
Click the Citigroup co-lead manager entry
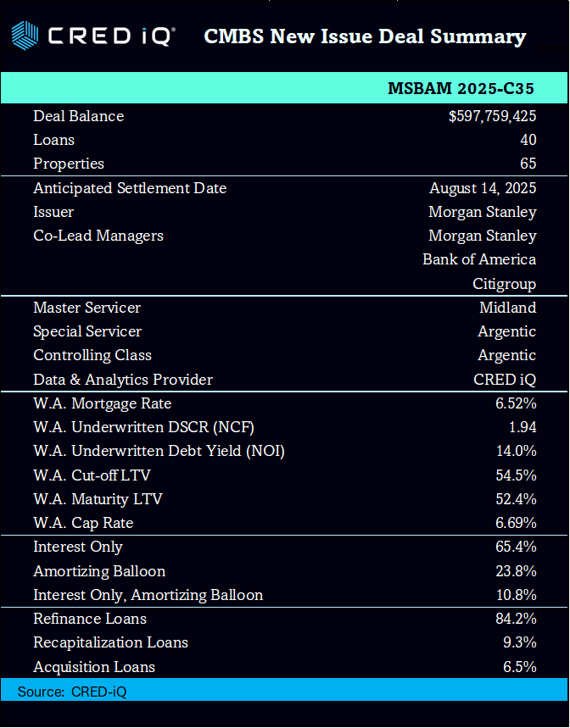coord(504,283)
